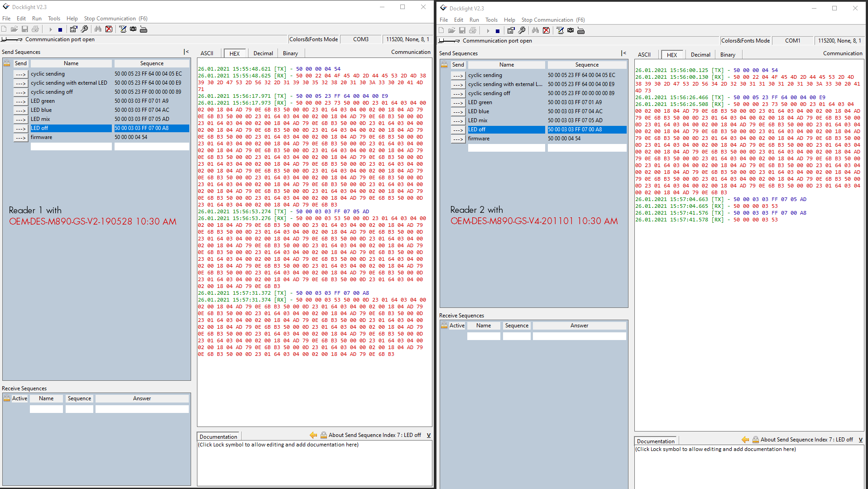This screenshot has width=868, height=489.
Task: Click the notepad edit icon in COM1 window
Action: [x=560, y=31]
